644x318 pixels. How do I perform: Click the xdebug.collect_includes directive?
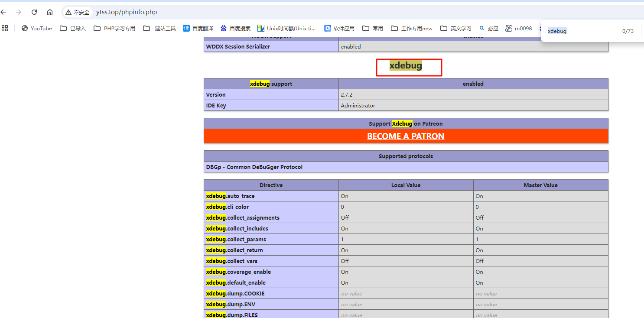[237, 228]
